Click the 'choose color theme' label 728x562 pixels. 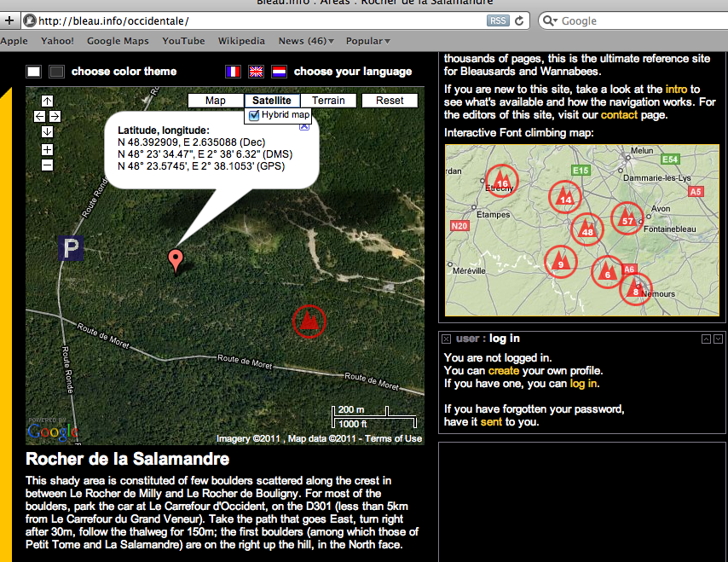124,71
